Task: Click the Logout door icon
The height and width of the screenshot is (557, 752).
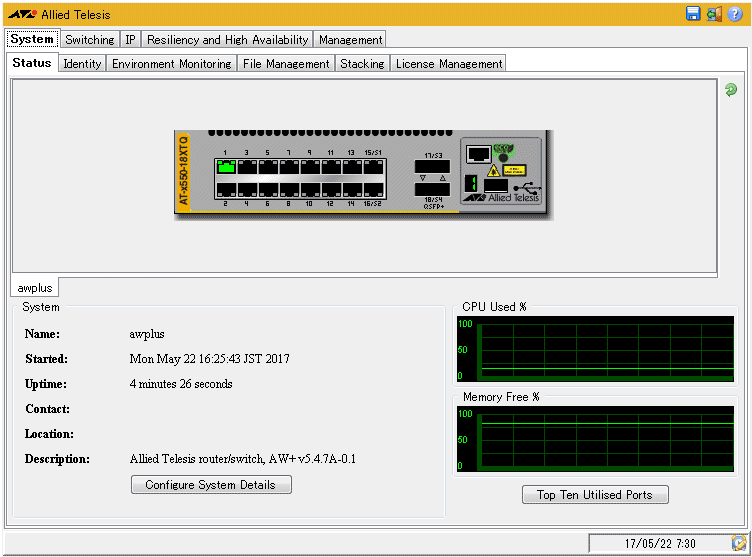Action: coord(714,14)
